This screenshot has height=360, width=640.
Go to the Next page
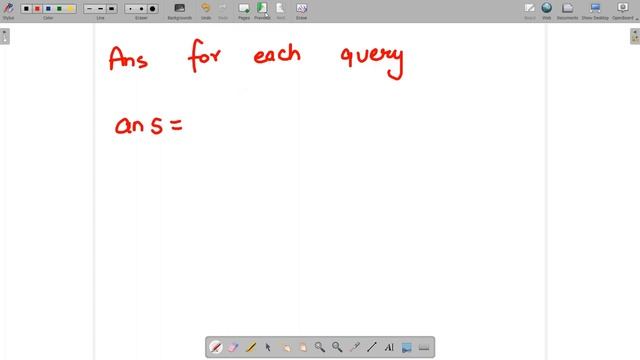pyautogui.click(x=280, y=11)
